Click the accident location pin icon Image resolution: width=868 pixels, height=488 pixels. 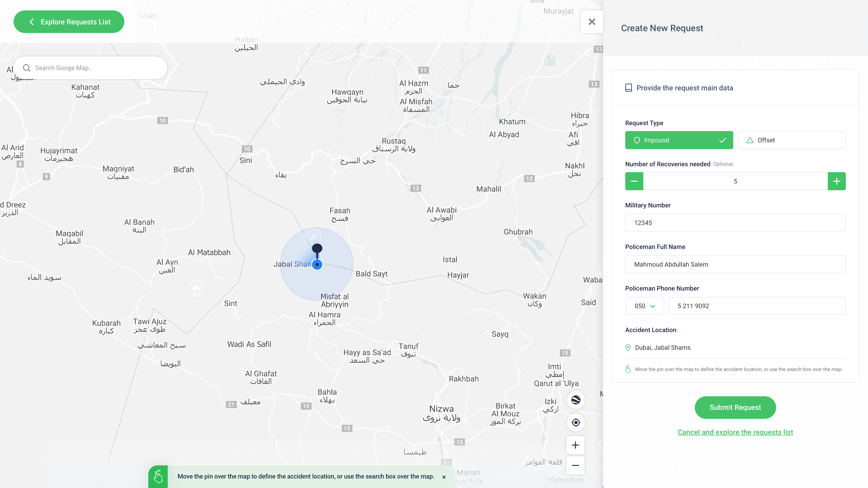(x=628, y=347)
